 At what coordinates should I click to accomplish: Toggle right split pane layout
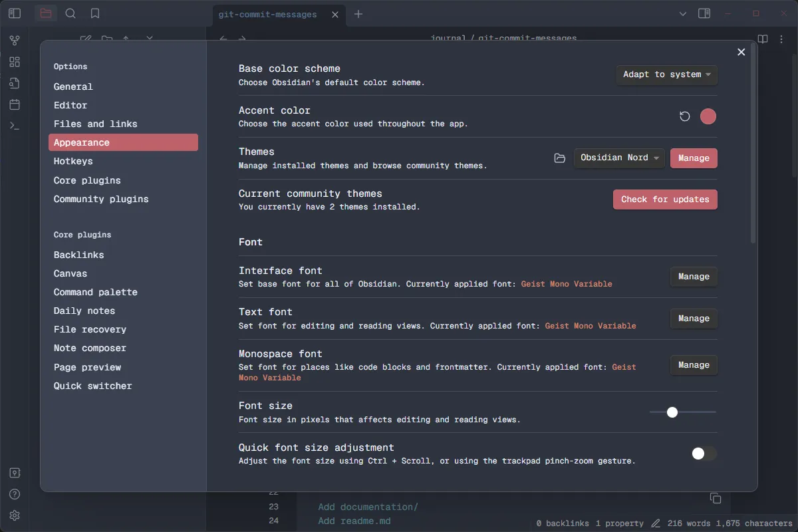click(704, 13)
